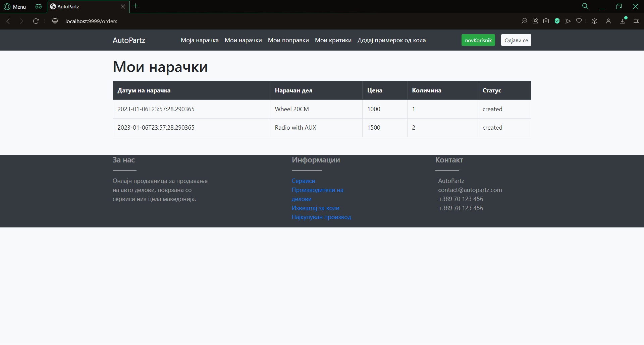Click the green novKorisnik button

[x=478, y=40]
